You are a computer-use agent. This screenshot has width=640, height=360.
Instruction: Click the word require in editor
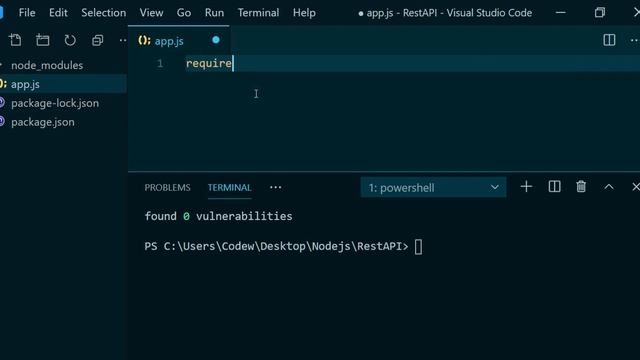tap(209, 63)
